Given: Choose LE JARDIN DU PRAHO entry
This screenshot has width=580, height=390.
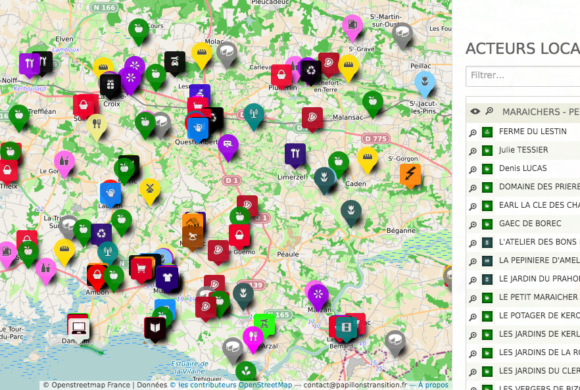Looking at the screenshot, I should pos(539,279).
